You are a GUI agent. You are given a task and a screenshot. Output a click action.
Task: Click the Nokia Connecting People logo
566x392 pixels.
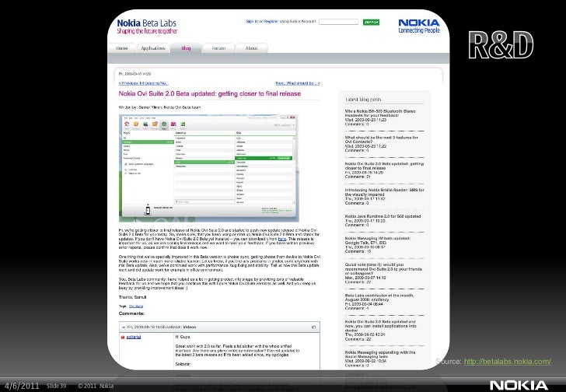[419, 26]
